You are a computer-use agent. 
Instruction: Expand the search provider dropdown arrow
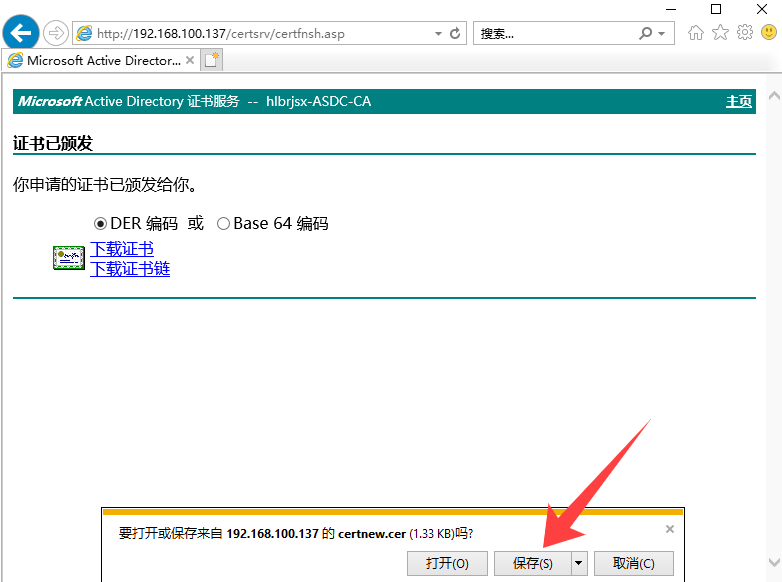pyautogui.click(x=662, y=33)
